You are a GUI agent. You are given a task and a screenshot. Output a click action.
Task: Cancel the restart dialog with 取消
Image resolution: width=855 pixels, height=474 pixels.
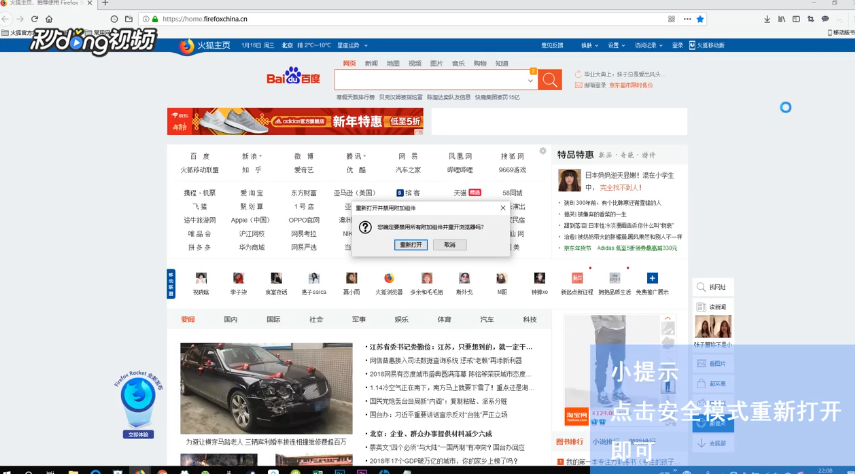point(449,245)
